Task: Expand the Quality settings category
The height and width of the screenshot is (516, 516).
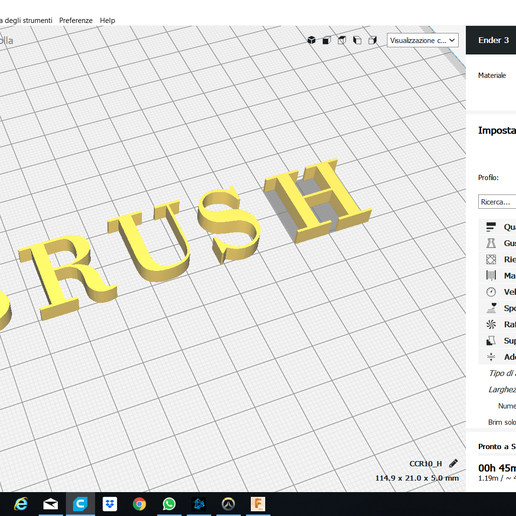Action: coord(497,227)
